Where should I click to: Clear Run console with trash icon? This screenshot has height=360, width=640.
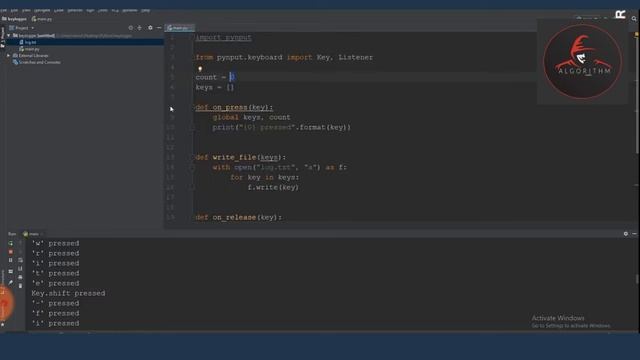(20, 286)
